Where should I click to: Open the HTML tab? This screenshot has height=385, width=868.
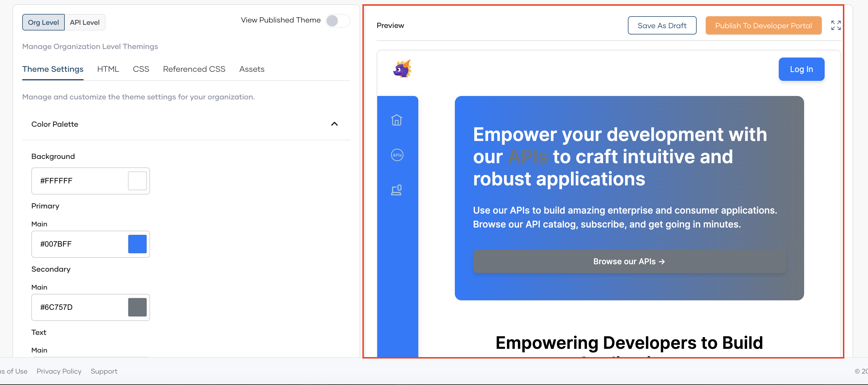coord(108,69)
